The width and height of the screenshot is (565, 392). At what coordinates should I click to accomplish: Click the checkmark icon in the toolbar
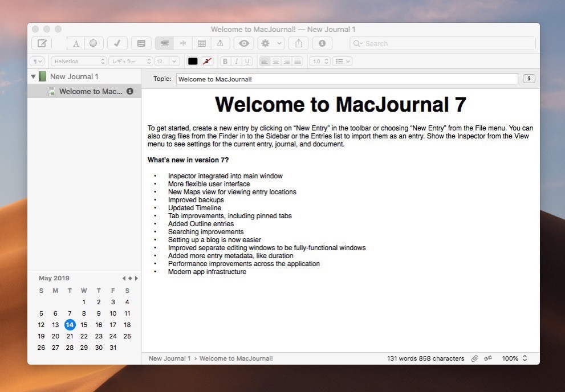coord(117,43)
